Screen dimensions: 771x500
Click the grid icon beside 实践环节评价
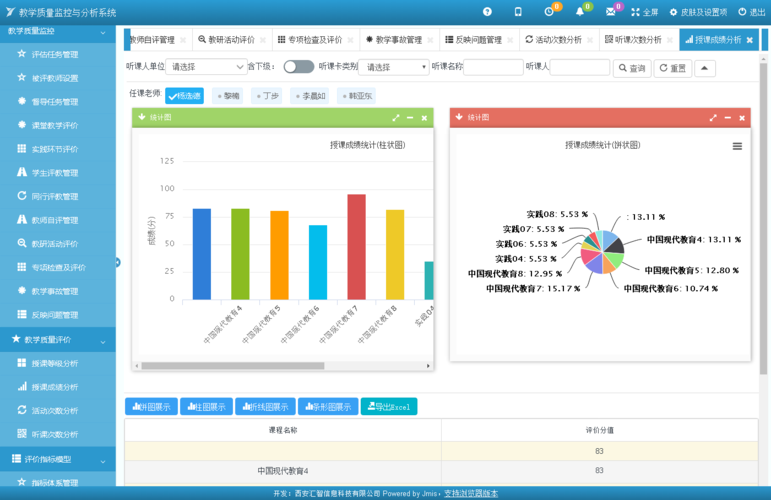point(22,148)
